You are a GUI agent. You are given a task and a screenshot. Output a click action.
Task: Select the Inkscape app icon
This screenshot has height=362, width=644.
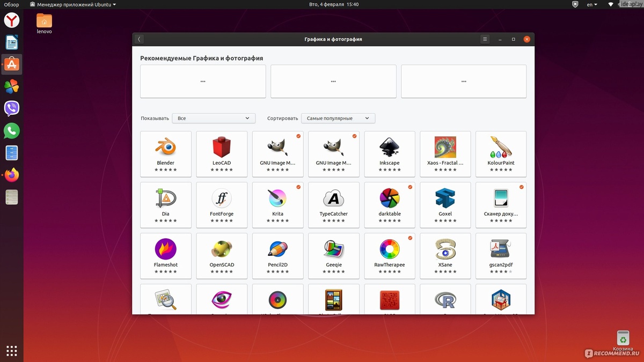[x=389, y=146]
